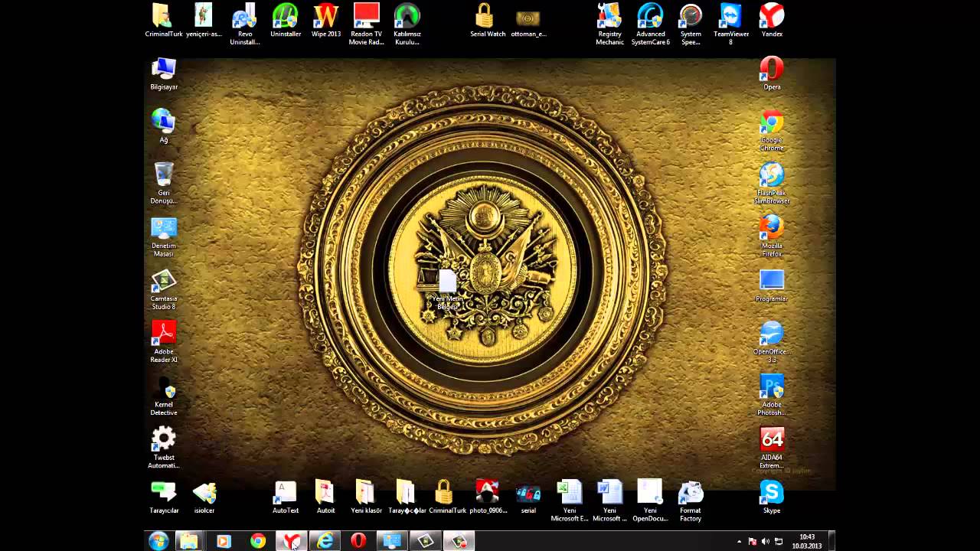Show hidden system tray icons

(x=739, y=542)
